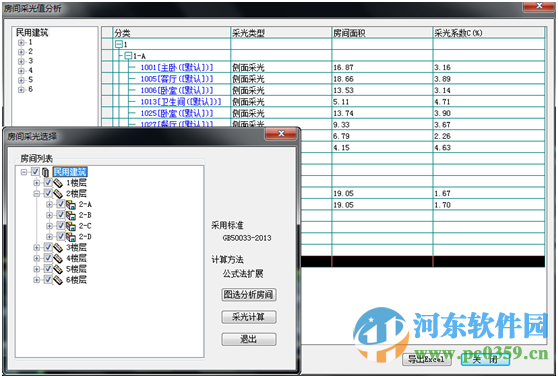Expand node 2 in analysis window left tree
Screen dimensions: 558x378
[x=21, y=52]
